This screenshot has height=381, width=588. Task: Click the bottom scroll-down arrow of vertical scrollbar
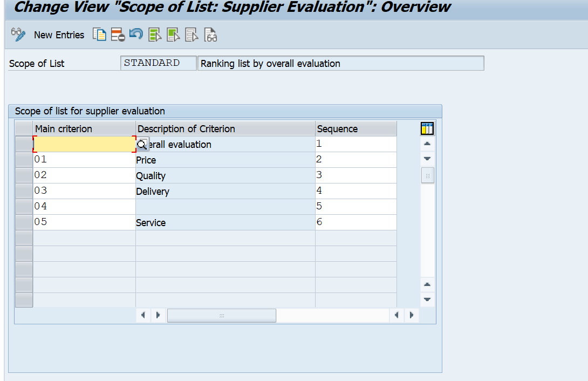(427, 300)
